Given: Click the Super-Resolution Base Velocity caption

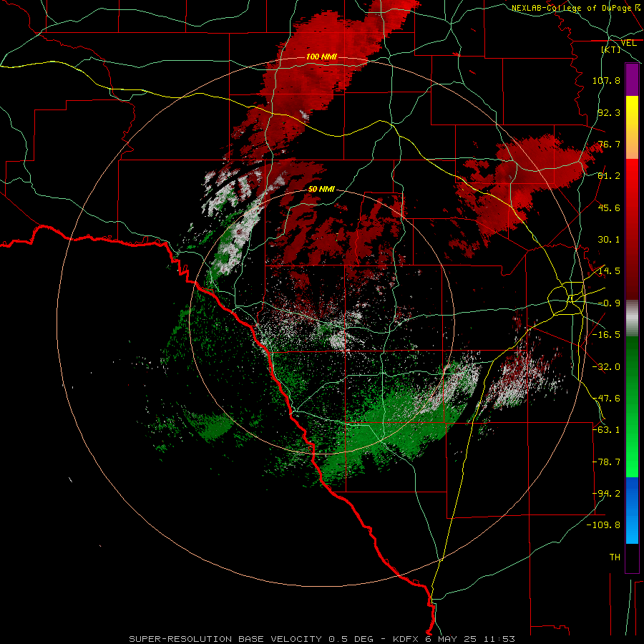Looking at the screenshot, I should point(321,639).
